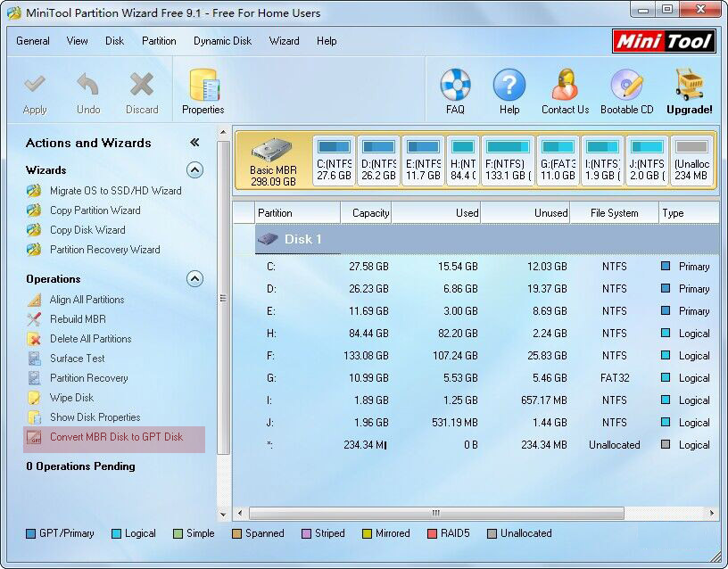Select the Basic MBR disk thumbnail
Viewport: 728px width, 569px height.
click(273, 161)
